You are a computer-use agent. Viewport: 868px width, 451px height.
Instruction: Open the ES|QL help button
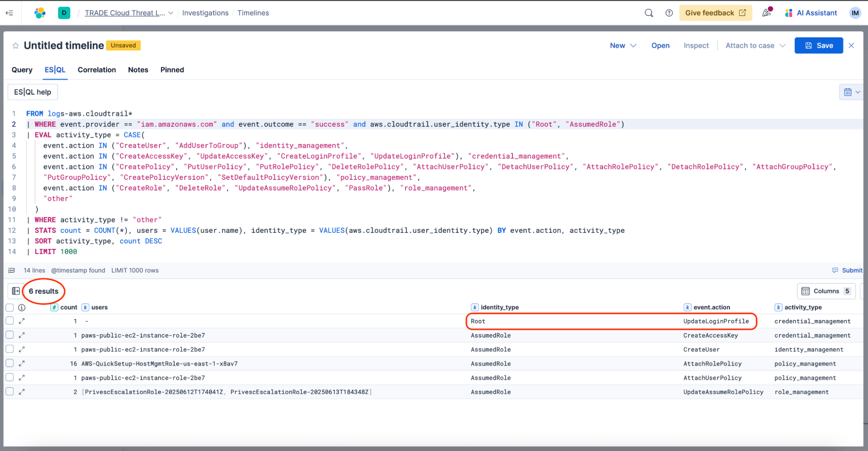(33, 92)
